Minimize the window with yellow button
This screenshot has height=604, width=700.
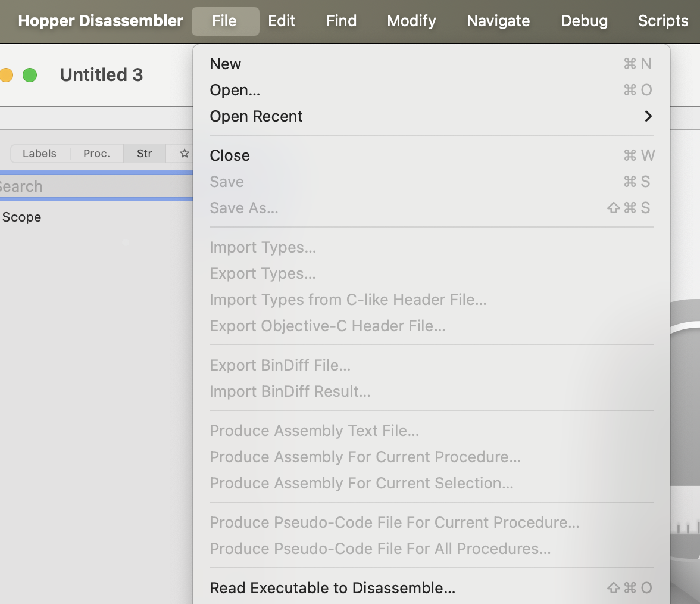(6, 75)
